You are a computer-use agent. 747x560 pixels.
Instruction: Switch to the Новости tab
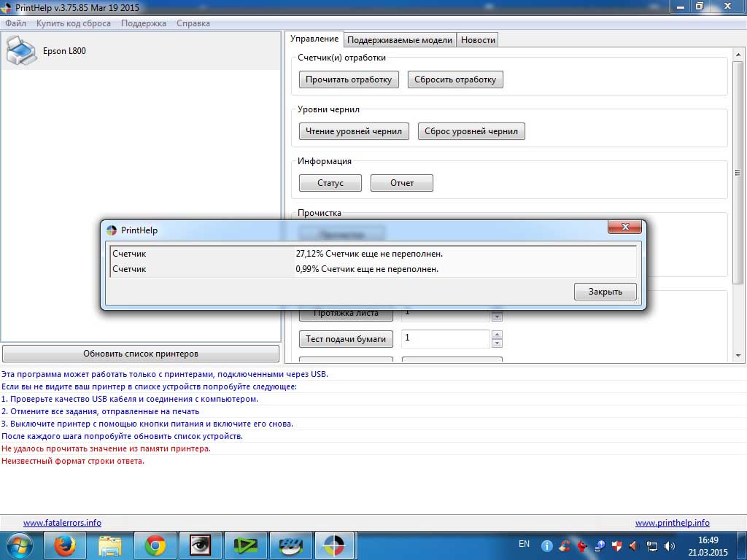tap(478, 40)
